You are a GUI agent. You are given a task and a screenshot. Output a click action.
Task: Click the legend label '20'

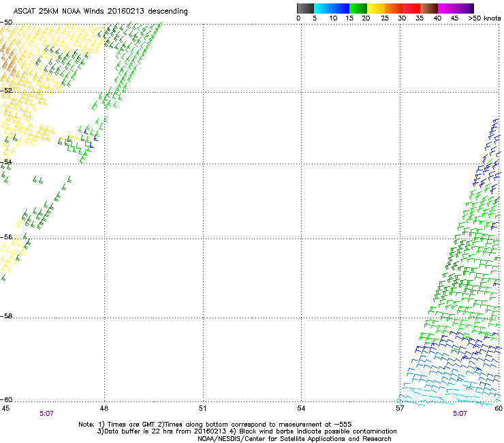(x=366, y=18)
